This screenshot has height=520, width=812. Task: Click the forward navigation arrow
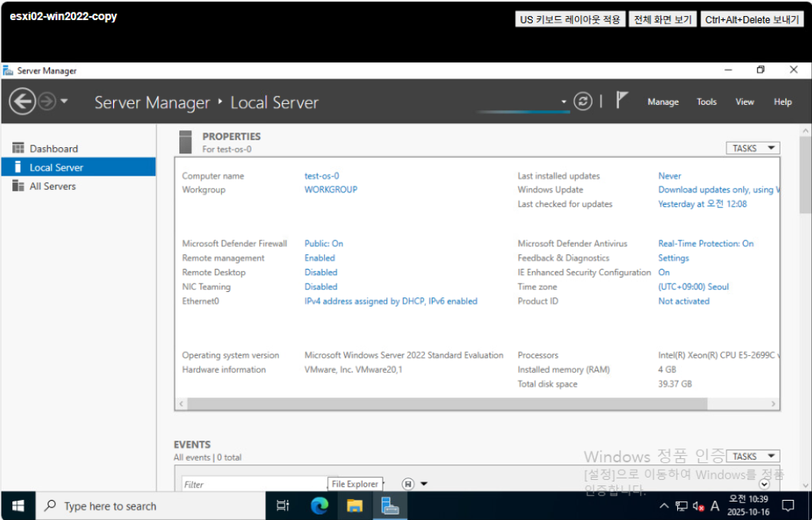(x=47, y=101)
